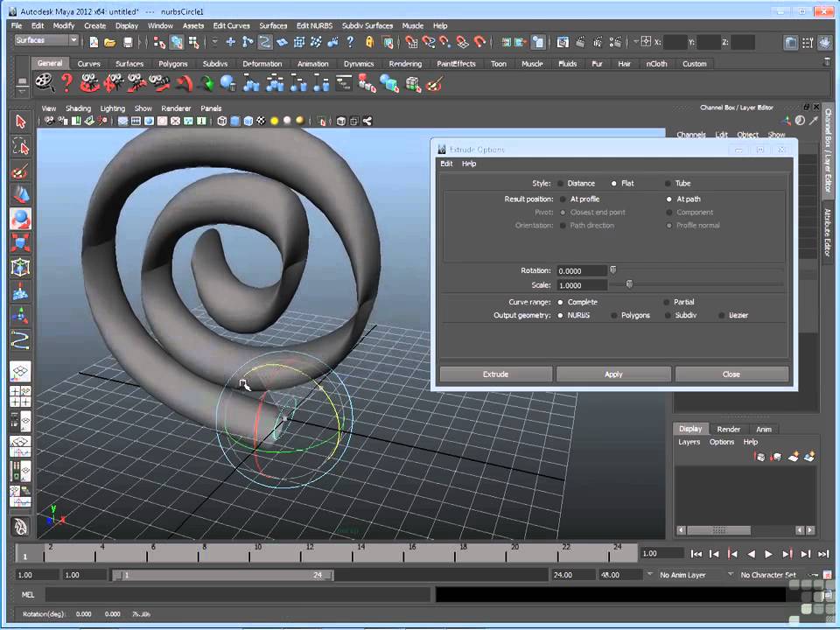Image resolution: width=840 pixels, height=630 pixels.
Task: Click Close in Extrude Options
Action: (x=731, y=374)
